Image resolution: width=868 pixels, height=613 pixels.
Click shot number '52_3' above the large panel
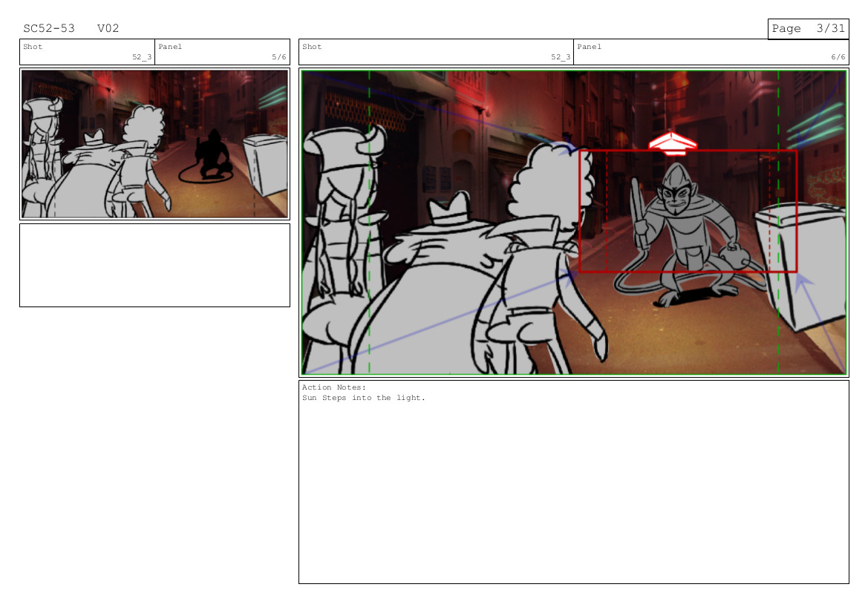tap(560, 57)
